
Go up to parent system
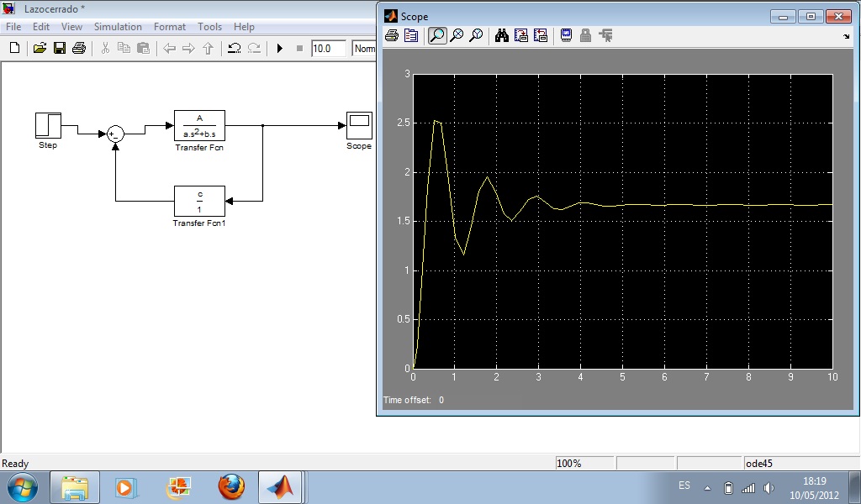click(x=208, y=48)
